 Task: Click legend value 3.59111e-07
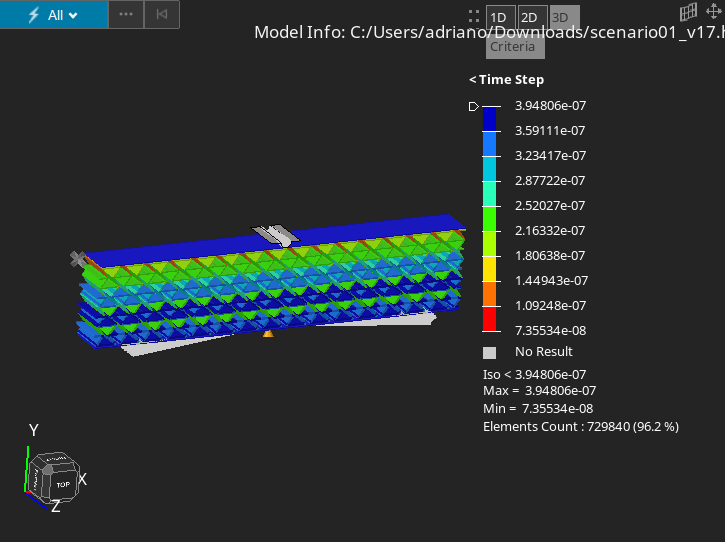pyautogui.click(x=550, y=131)
